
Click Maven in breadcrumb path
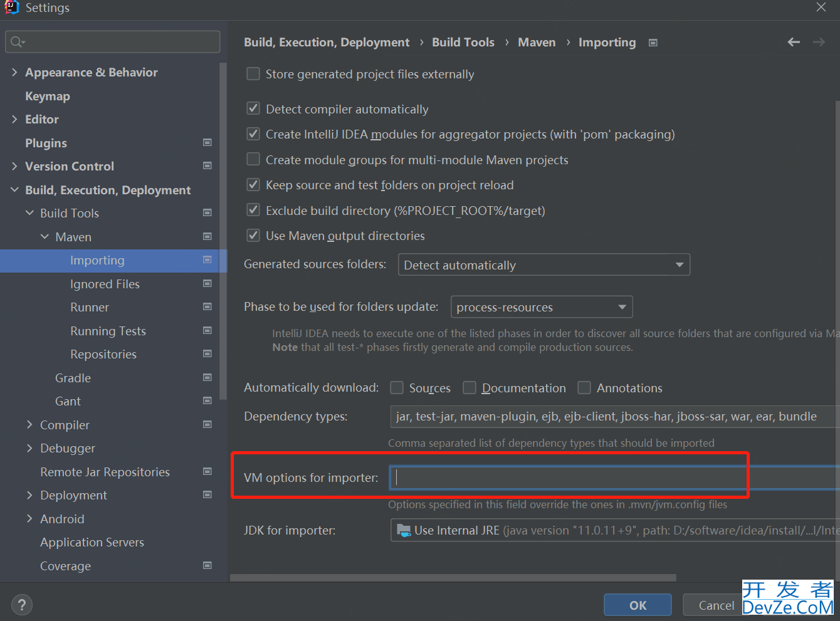537,42
